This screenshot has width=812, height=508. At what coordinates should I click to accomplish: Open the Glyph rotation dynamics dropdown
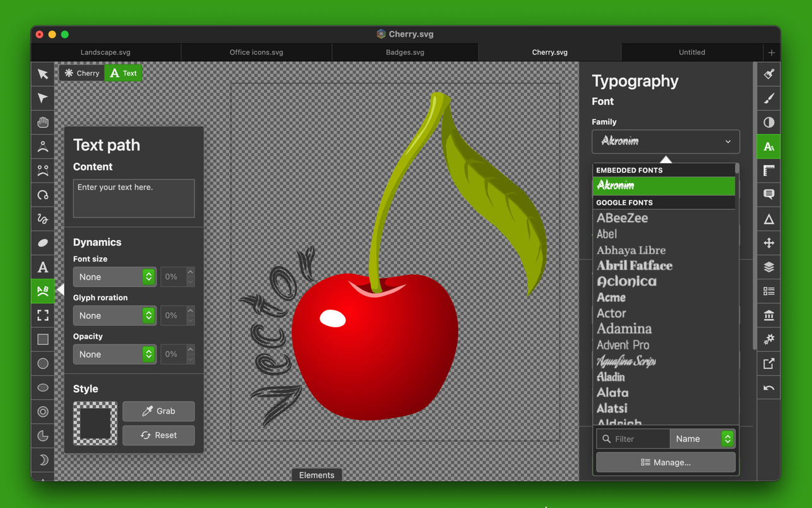tap(114, 315)
